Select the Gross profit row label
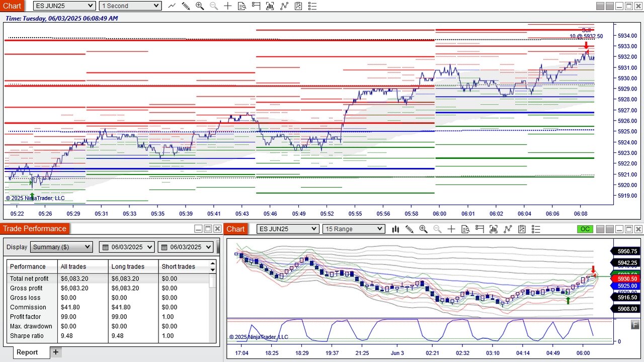 coord(26,288)
